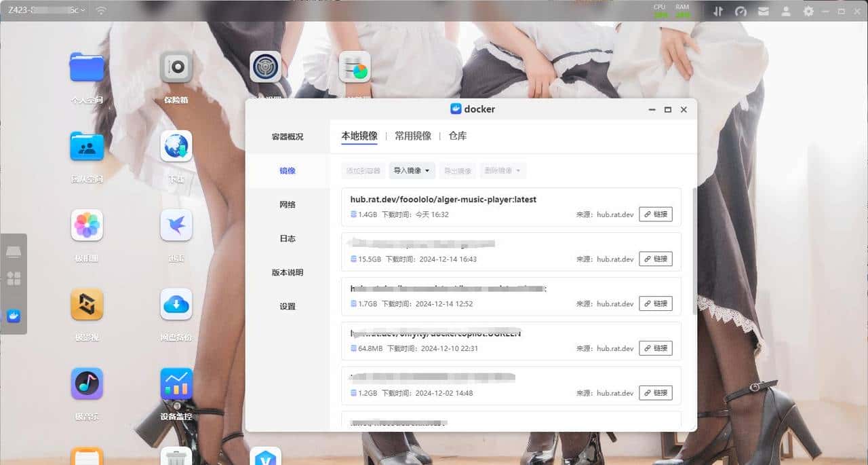Click 链接 for the alger-music-player image

pyautogui.click(x=655, y=214)
